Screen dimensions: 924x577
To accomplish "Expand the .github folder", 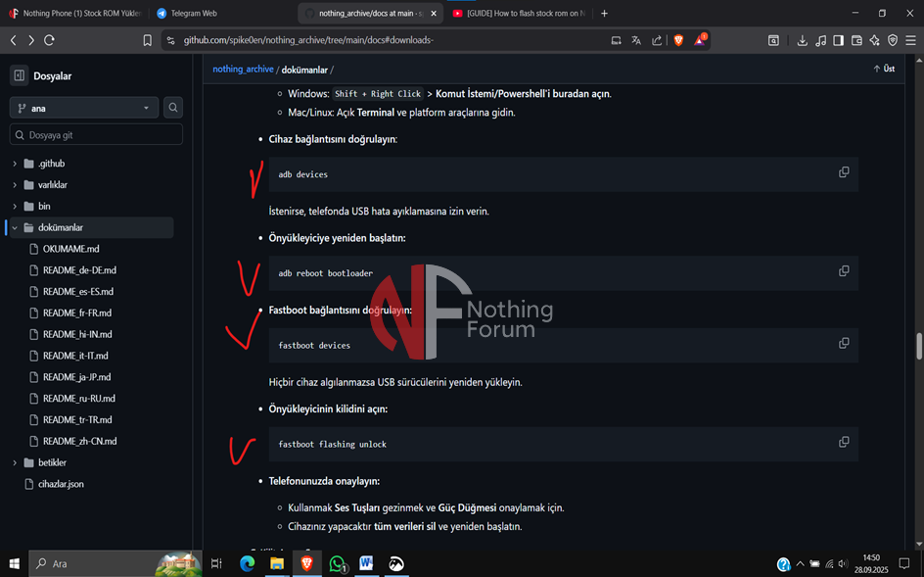I will coord(15,164).
